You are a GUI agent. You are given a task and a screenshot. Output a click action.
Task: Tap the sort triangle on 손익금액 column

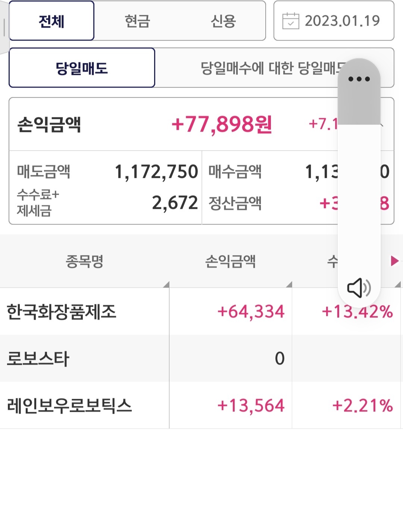[x=289, y=285]
